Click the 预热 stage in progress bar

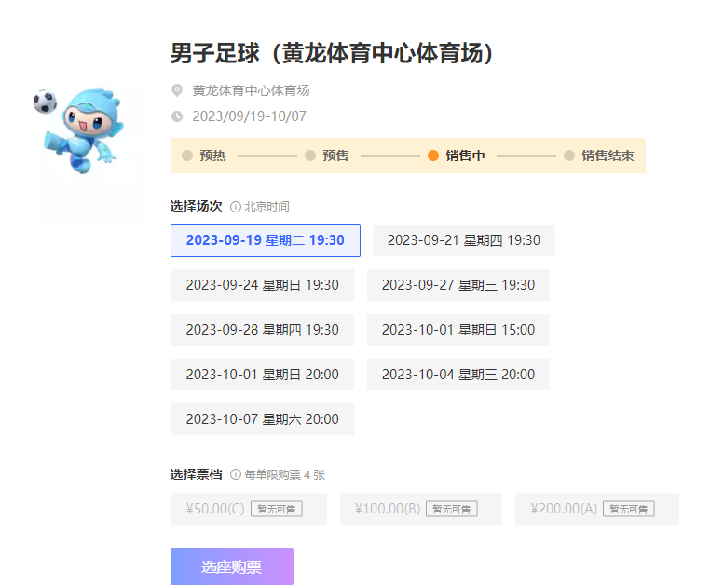click(x=204, y=156)
